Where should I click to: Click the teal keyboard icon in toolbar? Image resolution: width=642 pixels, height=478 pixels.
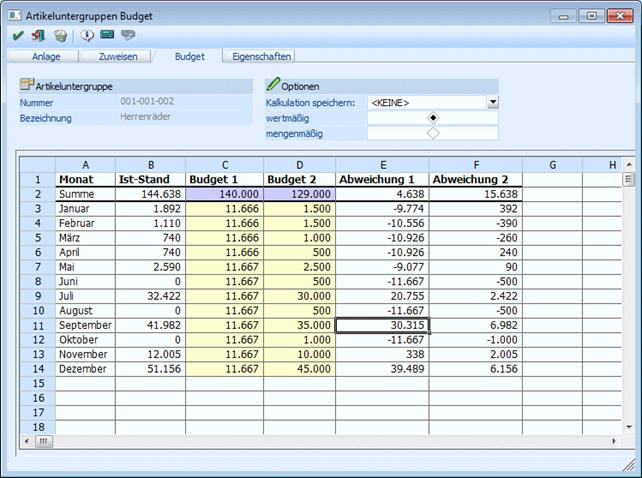pyautogui.click(x=107, y=35)
